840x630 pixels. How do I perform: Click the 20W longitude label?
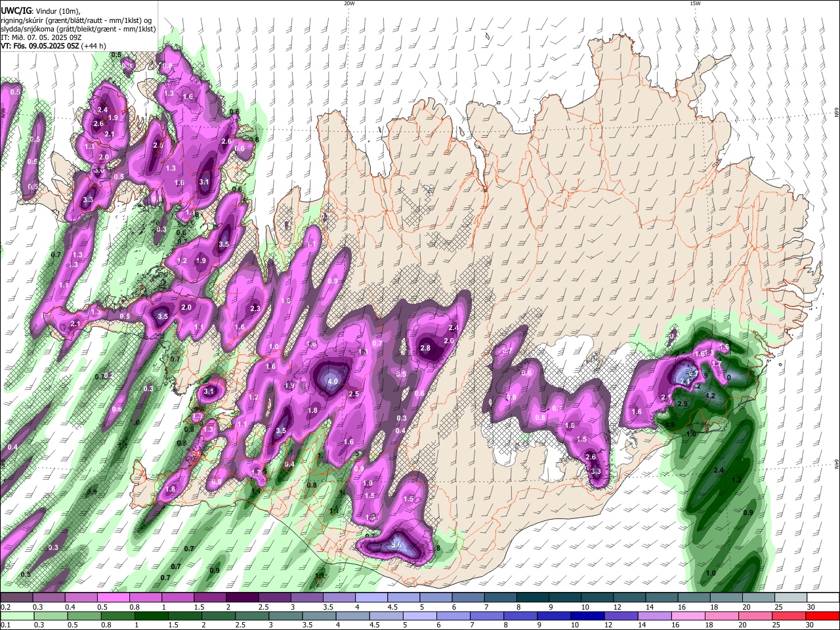pyautogui.click(x=349, y=3)
